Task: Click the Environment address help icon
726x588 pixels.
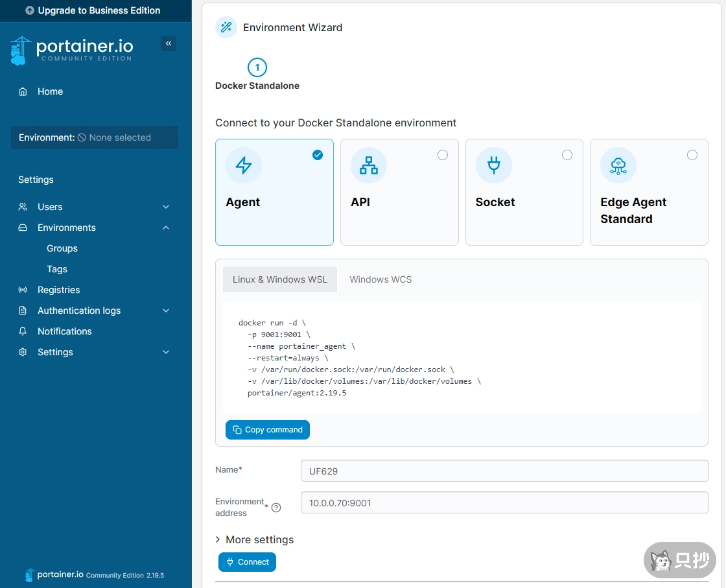Action: pyautogui.click(x=276, y=508)
